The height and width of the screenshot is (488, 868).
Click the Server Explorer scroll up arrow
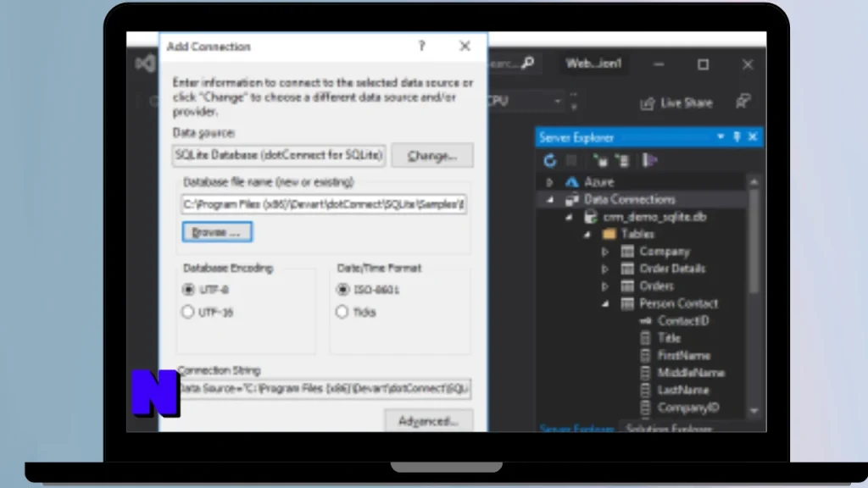[x=754, y=182]
